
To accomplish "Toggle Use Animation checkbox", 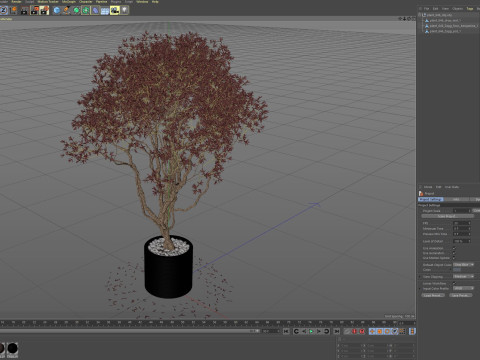I will pos(454,248).
